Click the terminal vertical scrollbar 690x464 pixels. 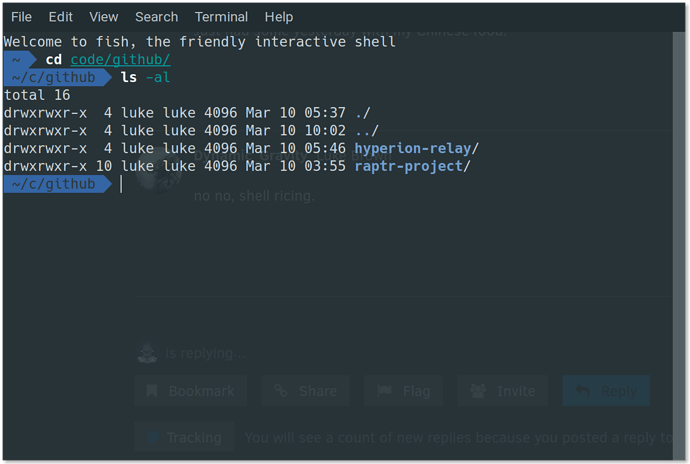(678, 246)
